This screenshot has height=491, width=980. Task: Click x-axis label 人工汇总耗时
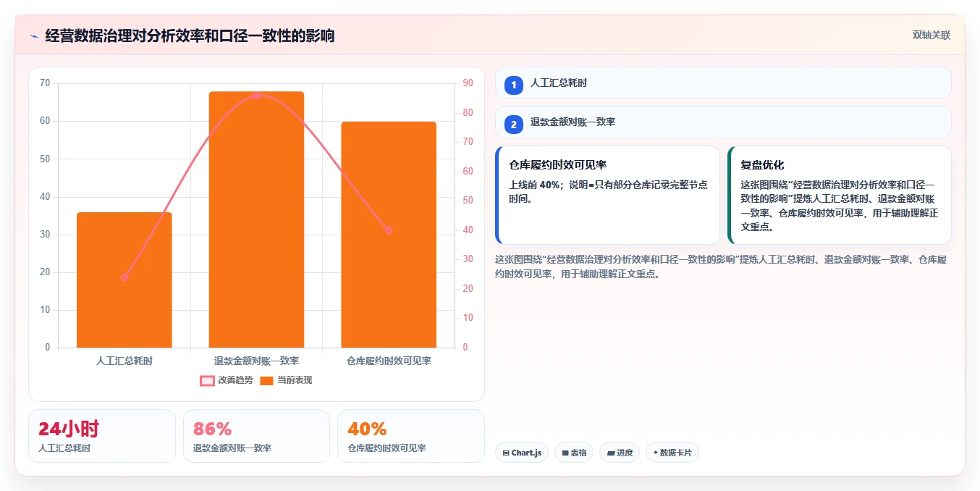tap(124, 361)
